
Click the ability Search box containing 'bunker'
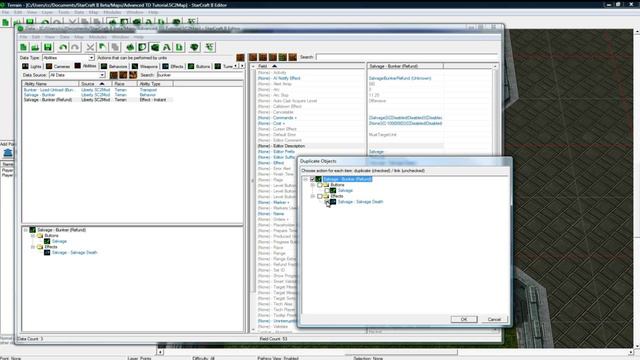[200, 75]
